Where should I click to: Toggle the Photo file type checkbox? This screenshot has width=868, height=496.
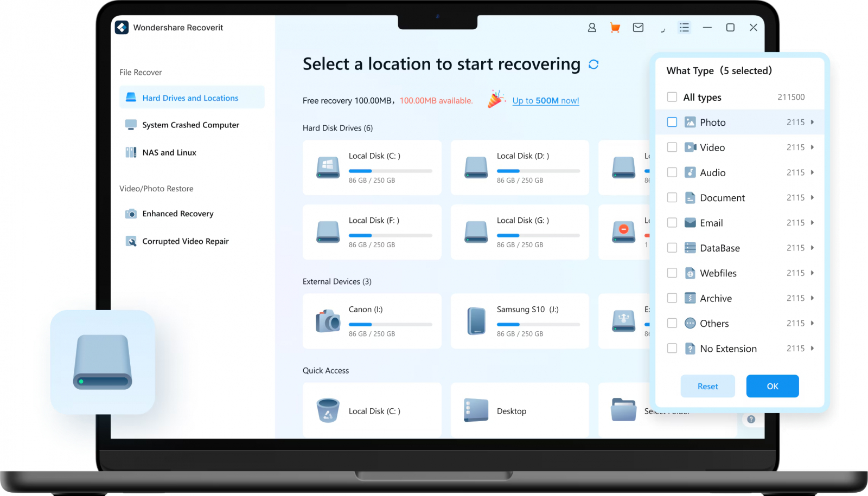coord(672,122)
